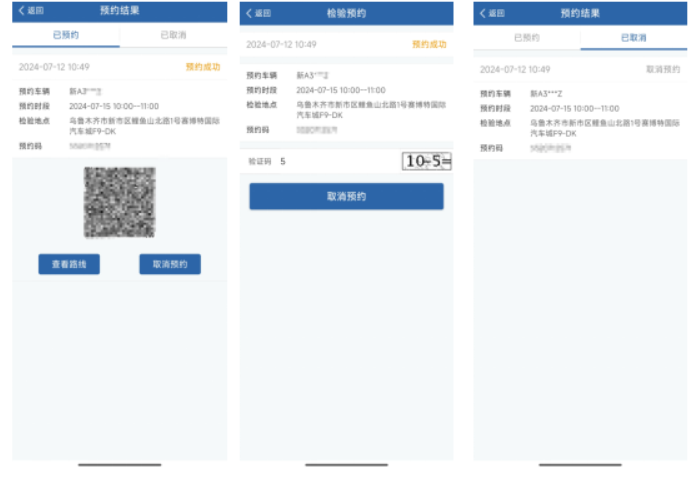
Task: Click 返回 label on right screen header
Action: click(x=497, y=13)
